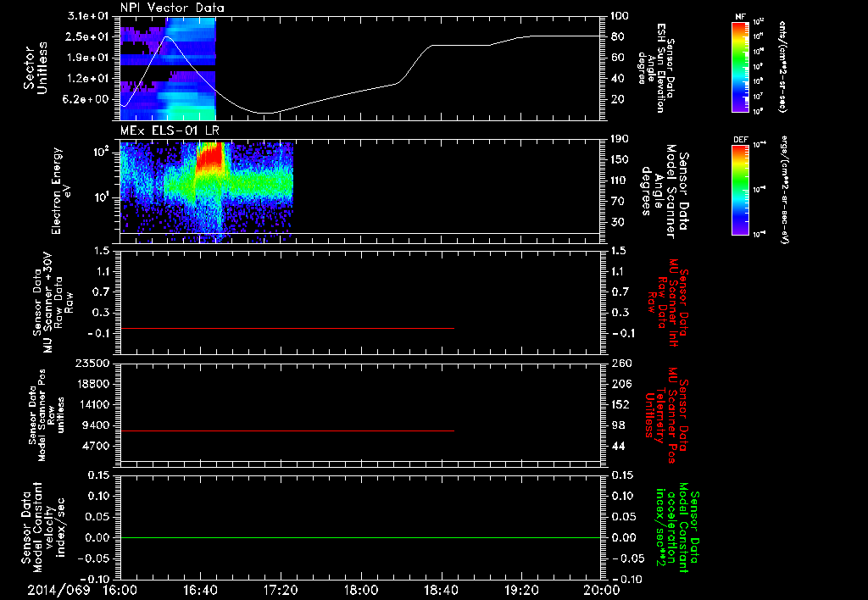The height and width of the screenshot is (600, 868).
Task: Click the red Model Scanner Pos trace line
Action: point(287,431)
